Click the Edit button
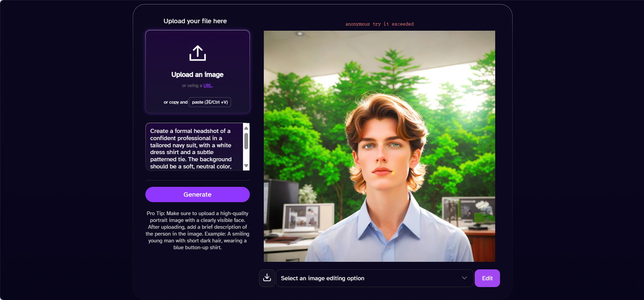Screen dimensions: 644x300 pyautogui.click(x=487, y=278)
